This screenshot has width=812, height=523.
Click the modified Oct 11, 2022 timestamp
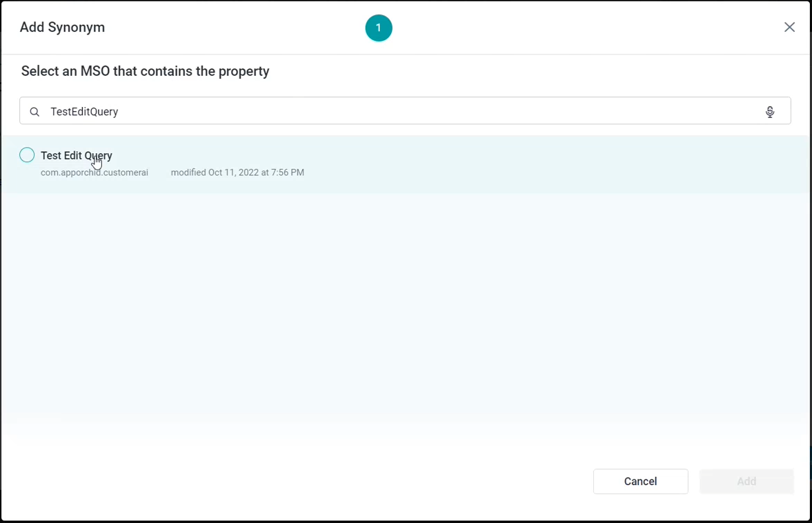237,172
